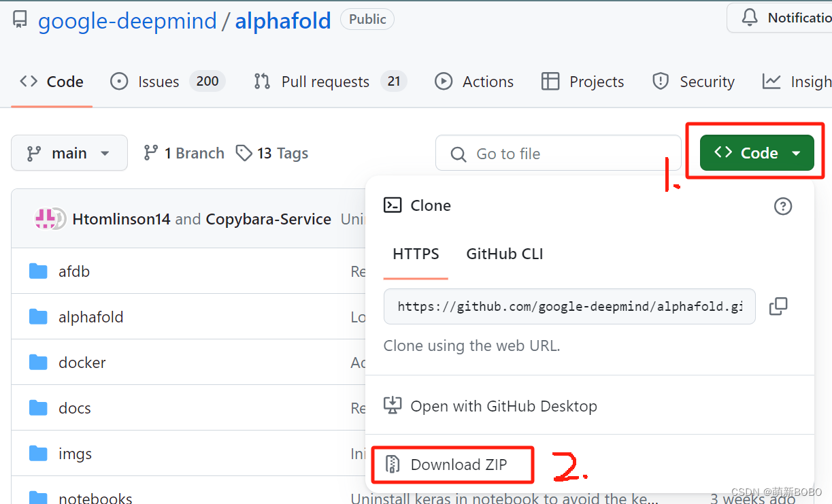The width and height of the screenshot is (832, 504).
Task: Click the "Clone using the web URL." text
Action: pos(471,346)
